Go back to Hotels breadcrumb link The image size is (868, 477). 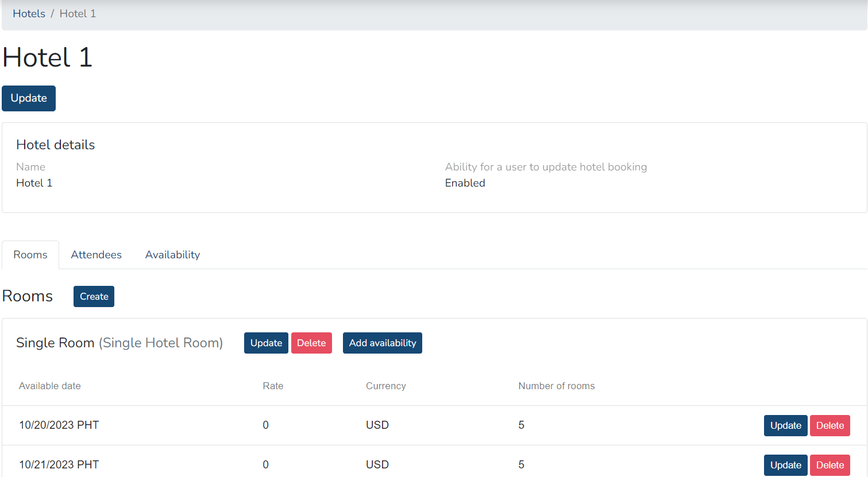point(29,14)
